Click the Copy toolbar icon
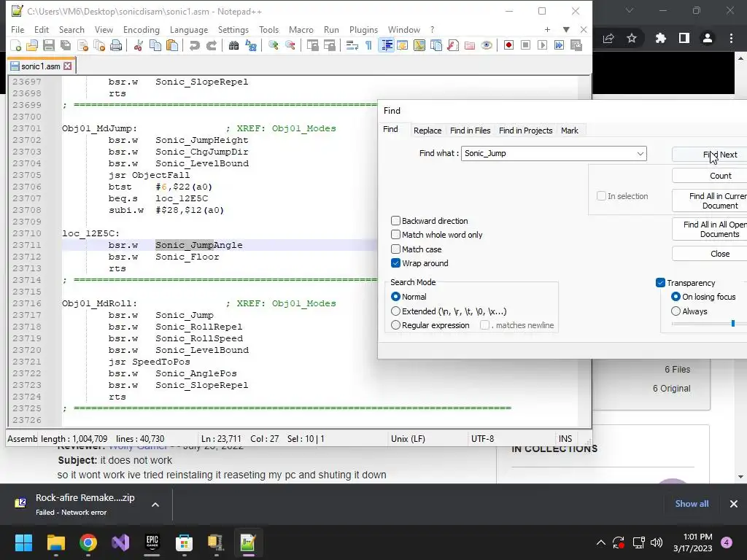The image size is (747, 560). click(x=155, y=46)
